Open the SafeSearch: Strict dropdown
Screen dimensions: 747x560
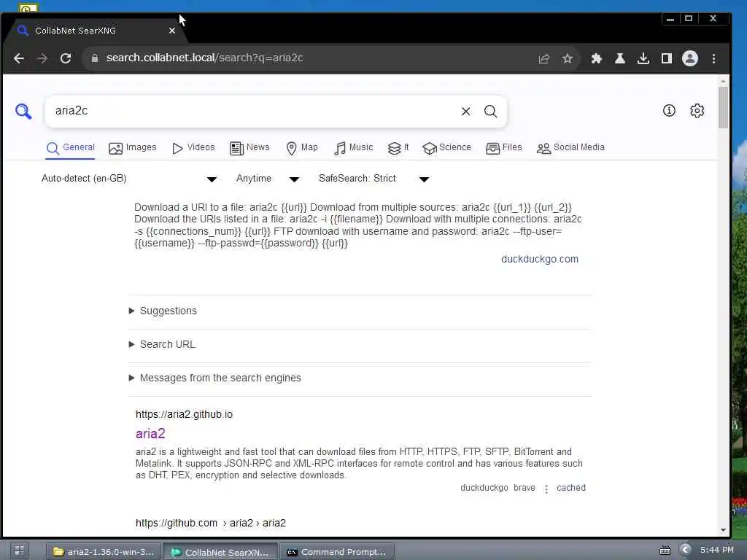point(374,179)
